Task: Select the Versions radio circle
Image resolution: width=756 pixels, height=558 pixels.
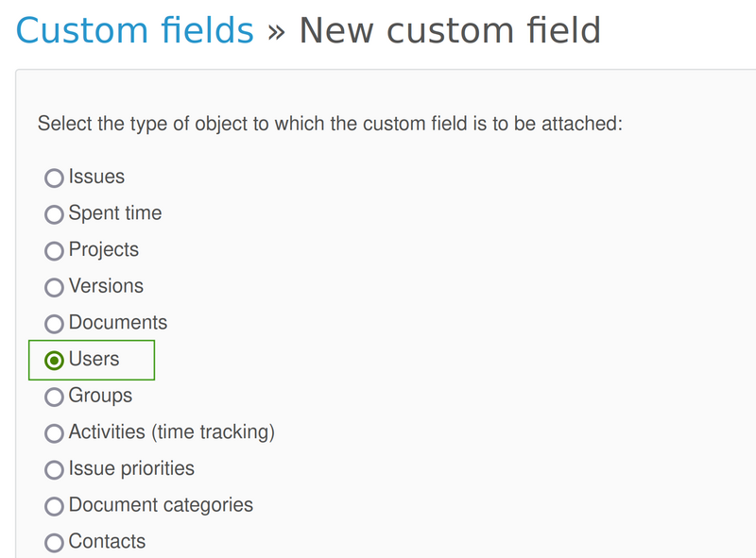Action: coord(55,287)
